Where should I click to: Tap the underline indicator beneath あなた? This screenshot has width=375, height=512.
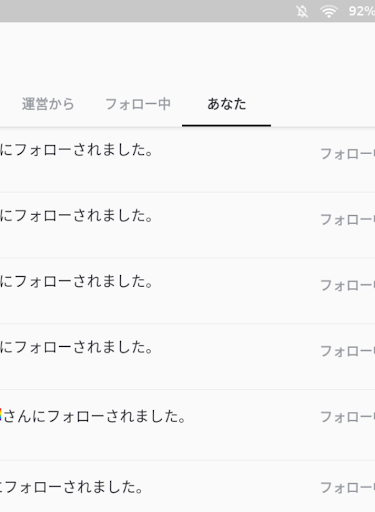click(226, 125)
